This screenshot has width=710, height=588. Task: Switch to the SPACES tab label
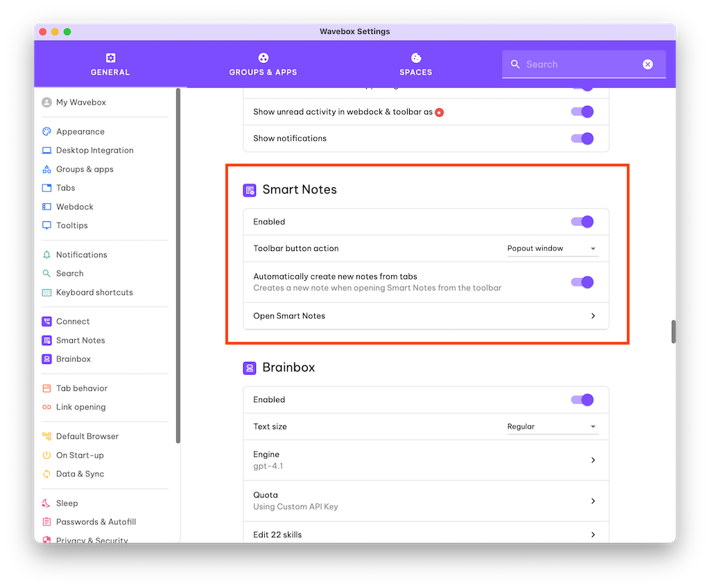coord(416,73)
